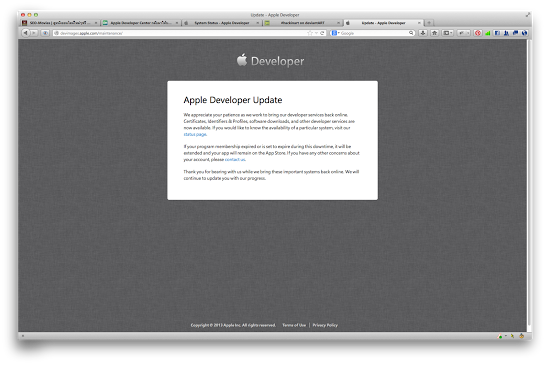This screenshot has width=550, height=365.
Task: Click the Google search field
Action: pyautogui.click(x=374, y=33)
